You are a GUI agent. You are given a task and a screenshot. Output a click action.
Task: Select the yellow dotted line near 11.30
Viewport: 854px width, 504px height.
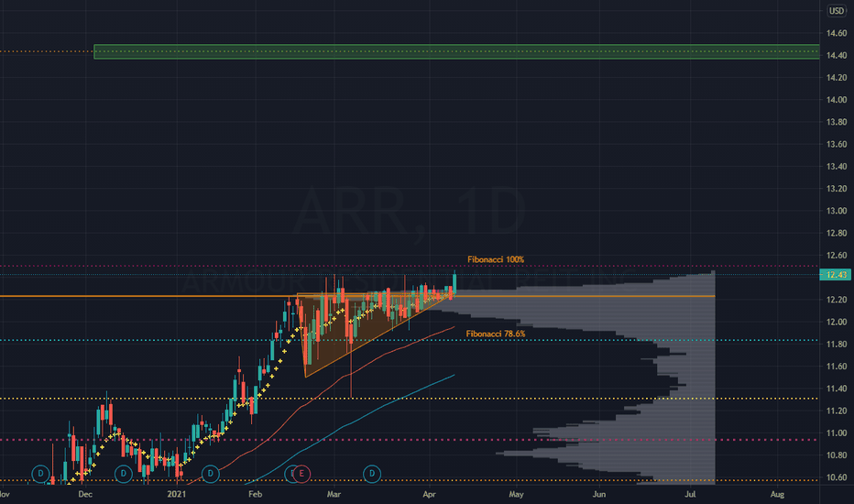409,399
